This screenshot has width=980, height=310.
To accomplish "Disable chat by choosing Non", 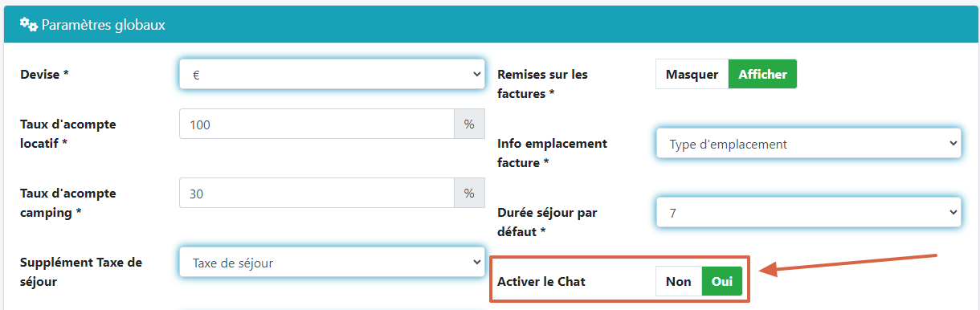I will coord(679,281).
